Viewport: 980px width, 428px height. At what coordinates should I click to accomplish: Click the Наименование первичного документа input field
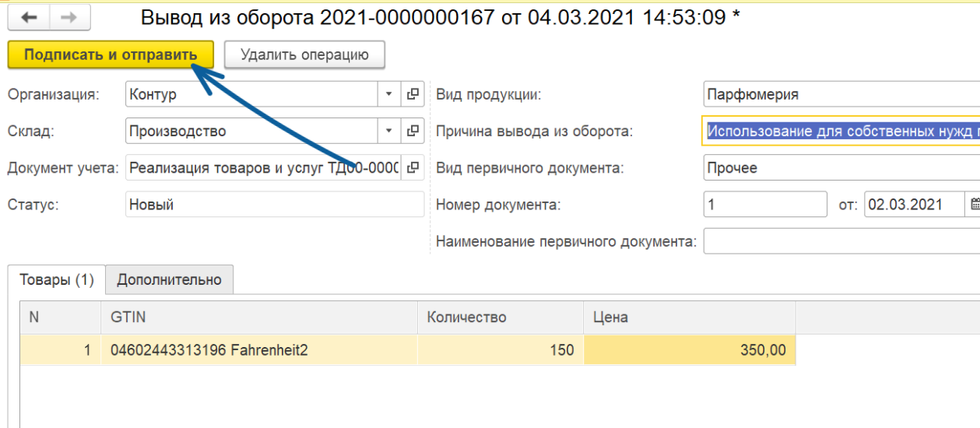(x=841, y=241)
